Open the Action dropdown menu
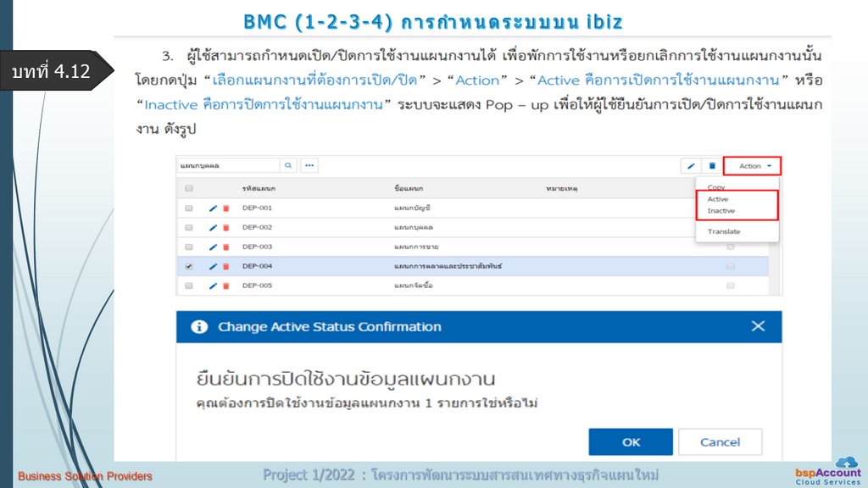The width and height of the screenshot is (868, 488). [x=753, y=166]
